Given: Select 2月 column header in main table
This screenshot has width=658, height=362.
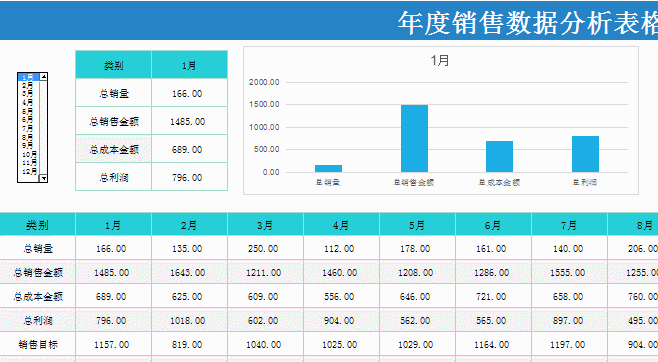Looking at the screenshot, I should pos(189,225).
